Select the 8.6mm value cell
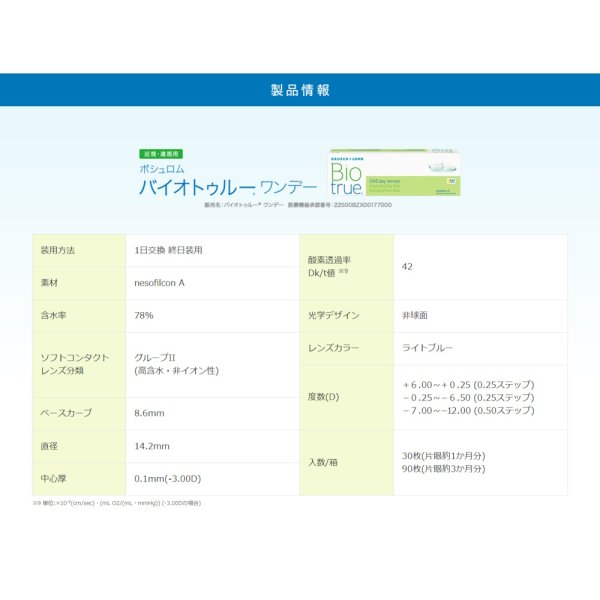 212,414
